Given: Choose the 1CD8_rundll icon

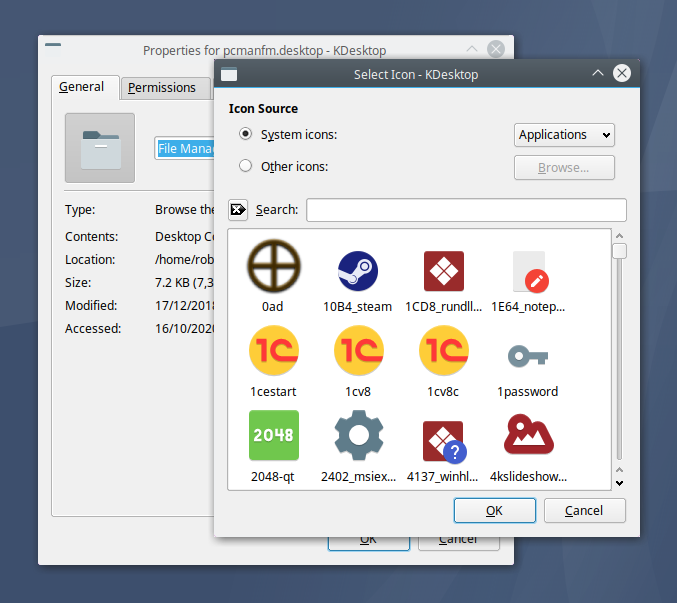Looking at the screenshot, I should pos(443,271).
